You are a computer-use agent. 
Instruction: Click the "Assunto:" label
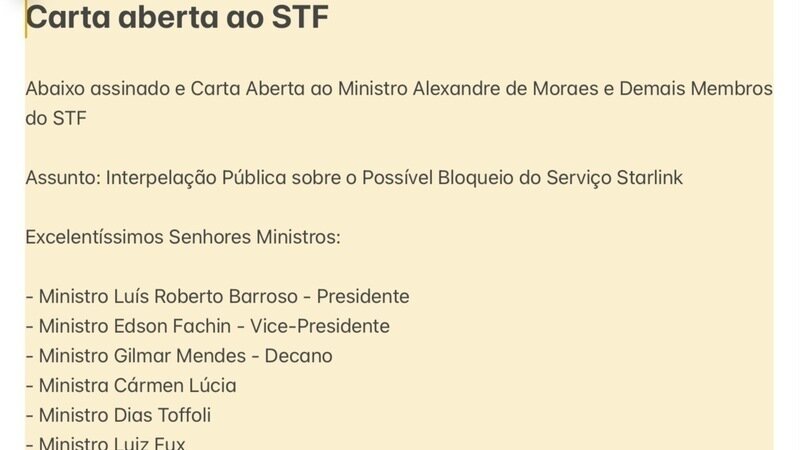coord(63,178)
